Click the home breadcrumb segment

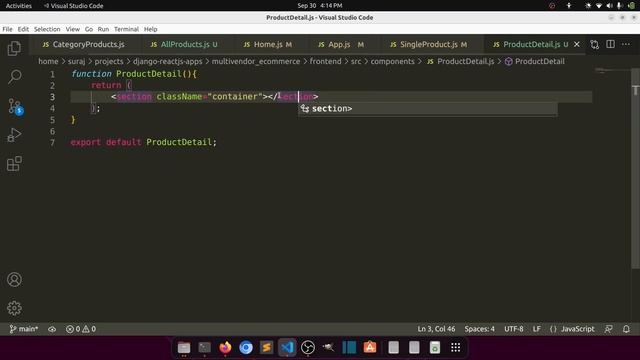tap(48, 61)
